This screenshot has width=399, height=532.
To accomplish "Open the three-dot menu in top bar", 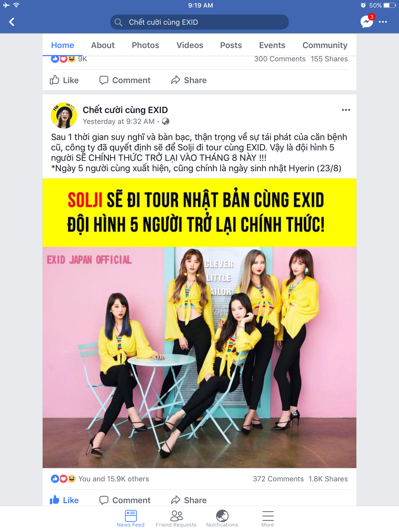I will tap(383, 22).
